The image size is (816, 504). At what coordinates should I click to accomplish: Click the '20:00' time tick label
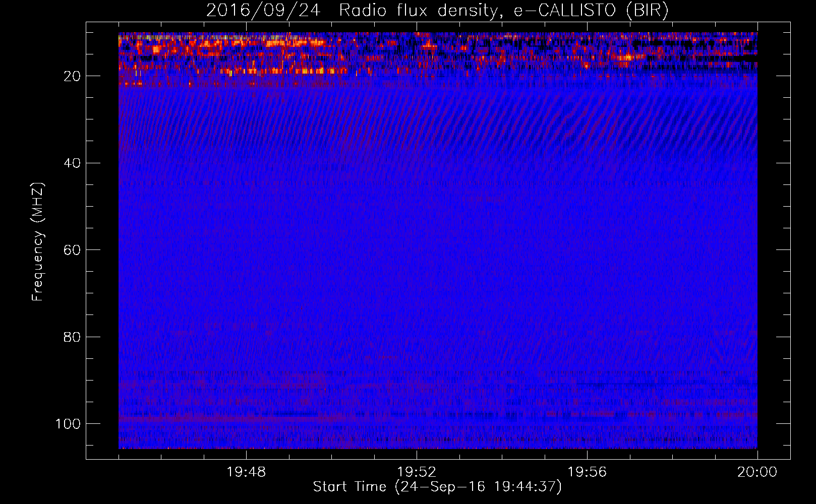tap(757, 472)
